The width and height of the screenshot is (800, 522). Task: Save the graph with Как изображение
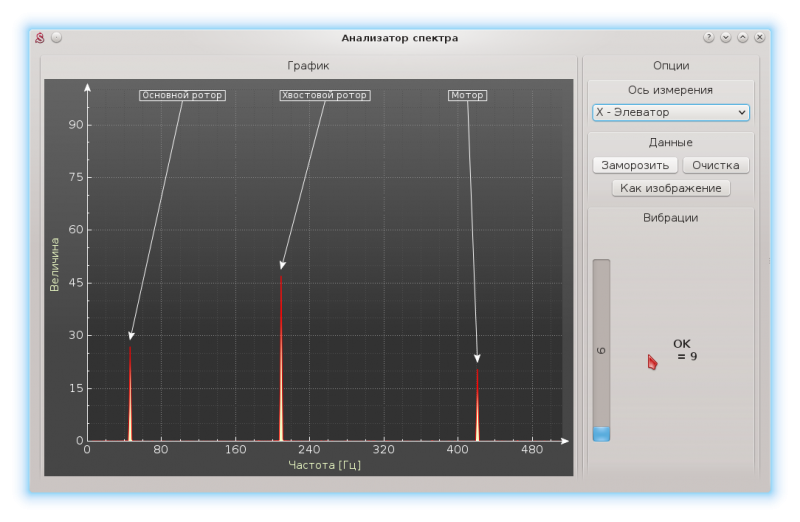tap(670, 188)
